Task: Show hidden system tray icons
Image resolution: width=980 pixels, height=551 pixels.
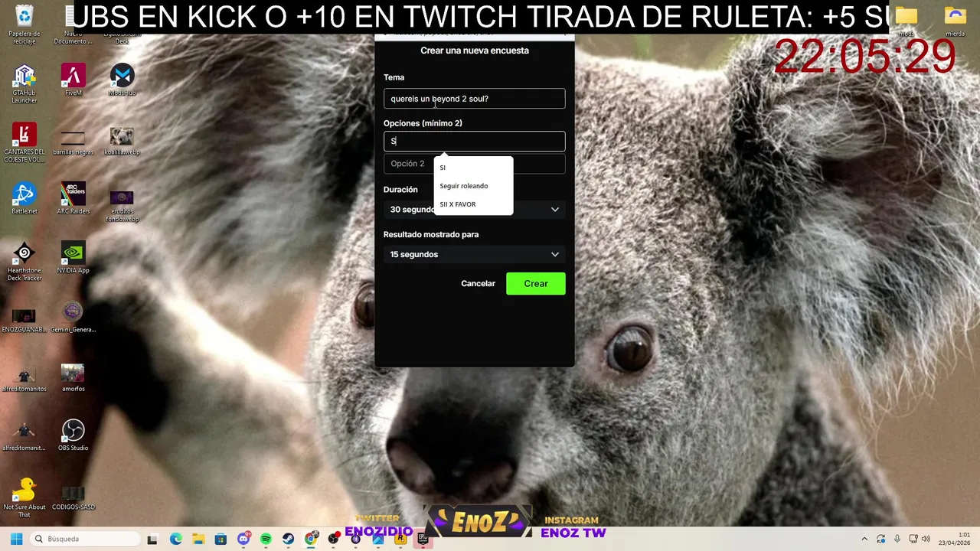Action: (x=864, y=539)
